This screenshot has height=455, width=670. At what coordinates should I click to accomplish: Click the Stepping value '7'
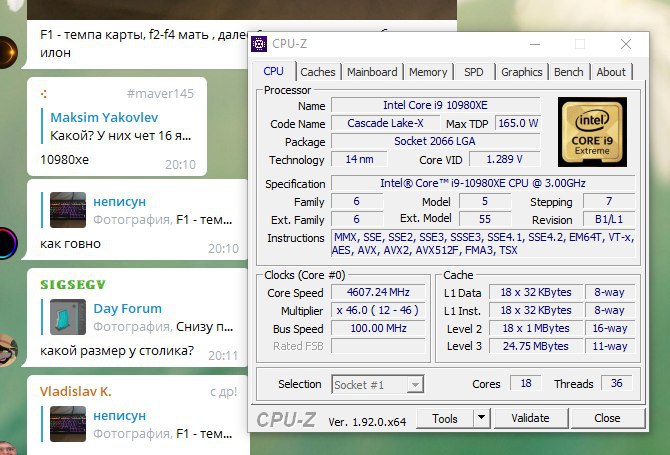[609, 201]
